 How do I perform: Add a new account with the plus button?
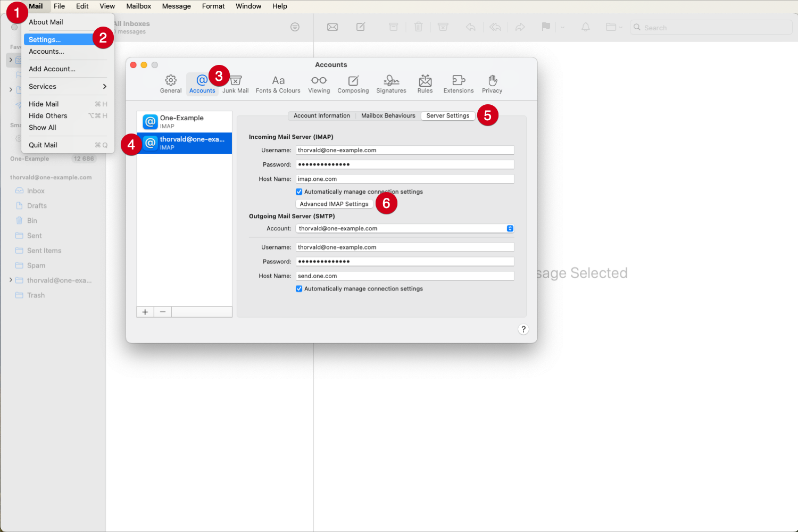click(145, 312)
